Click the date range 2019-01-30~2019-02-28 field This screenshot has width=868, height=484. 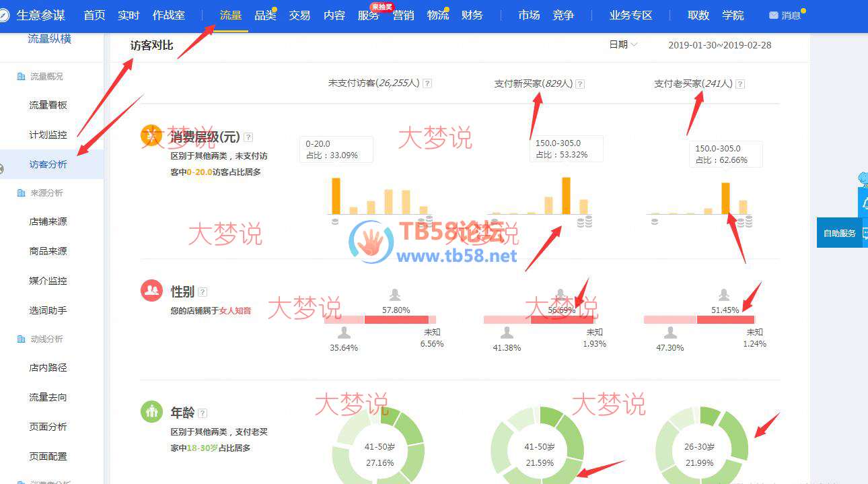(x=720, y=45)
